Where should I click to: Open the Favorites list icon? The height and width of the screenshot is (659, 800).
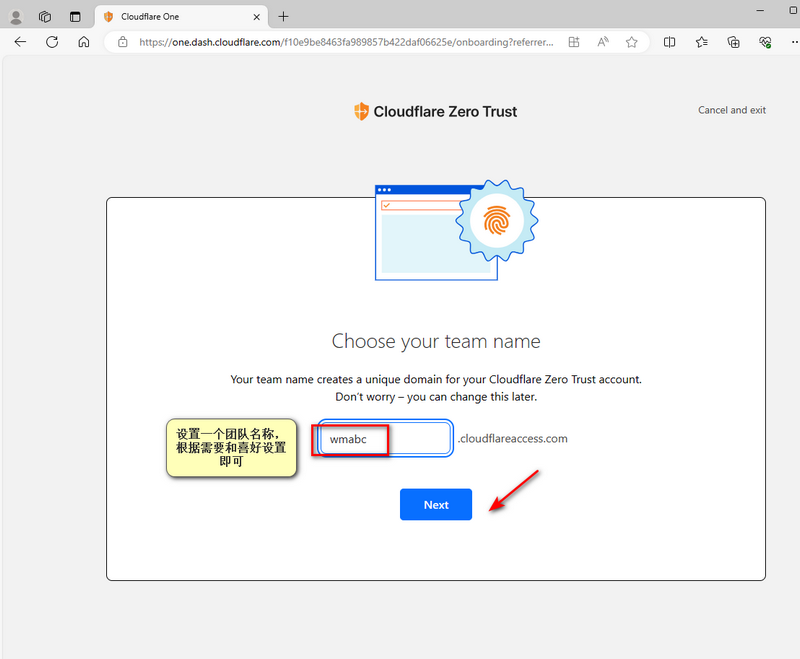coord(702,42)
